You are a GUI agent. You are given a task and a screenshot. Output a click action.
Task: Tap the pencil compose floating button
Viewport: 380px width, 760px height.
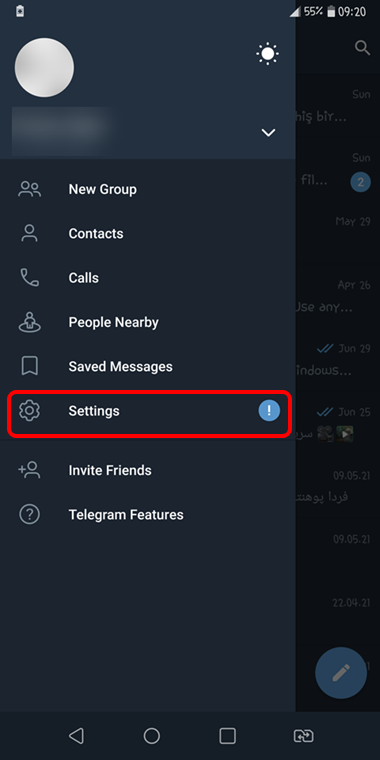341,673
